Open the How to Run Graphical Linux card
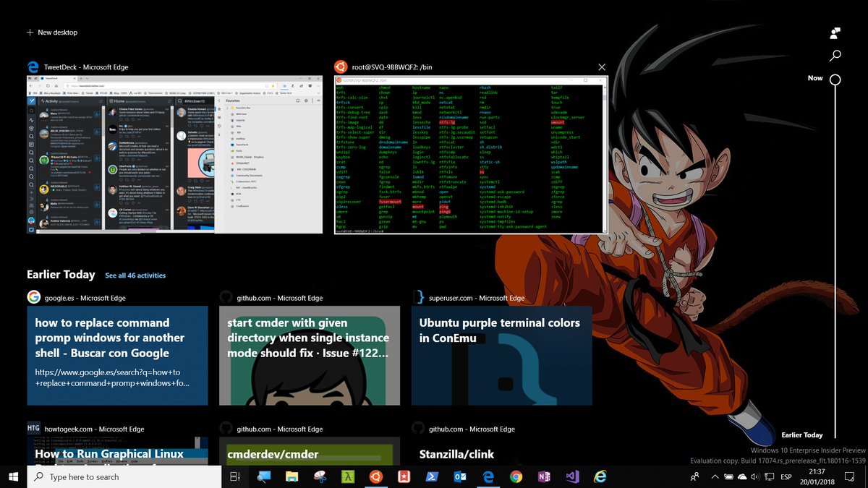 pyautogui.click(x=117, y=450)
